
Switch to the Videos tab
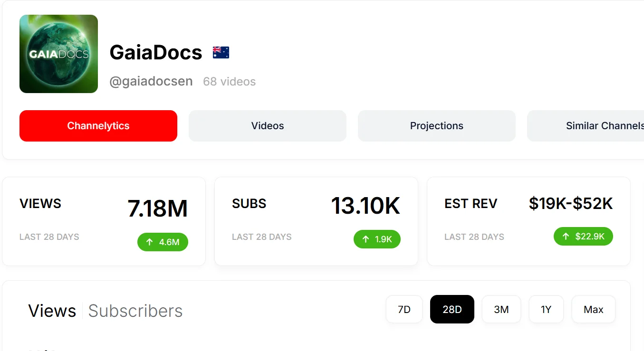coord(268,126)
